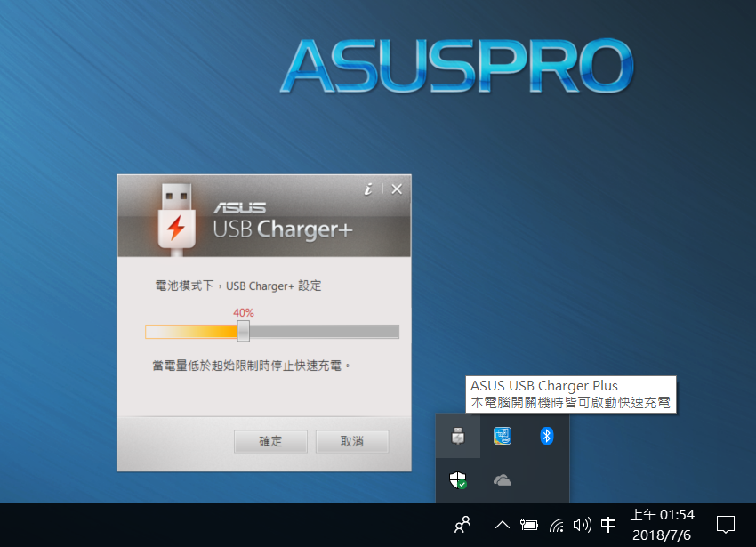The width and height of the screenshot is (756, 547).
Task: Switch input method via 中 indicator
Action: click(x=608, y=525)
